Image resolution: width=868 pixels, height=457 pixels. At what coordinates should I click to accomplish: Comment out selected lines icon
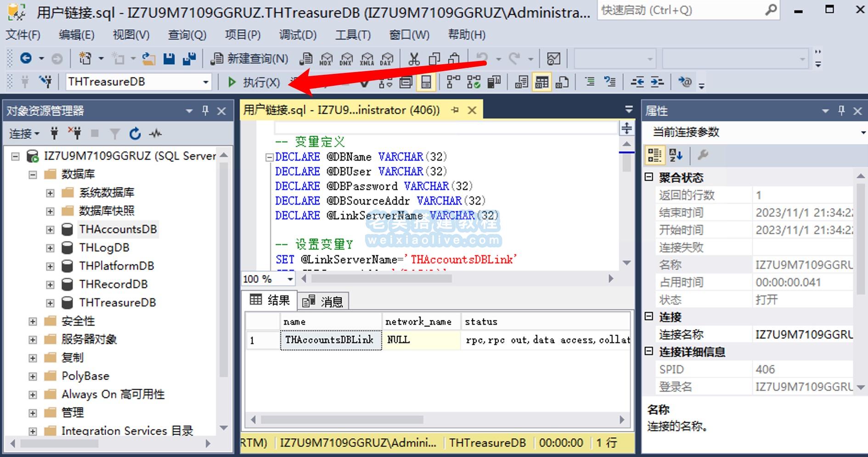point(591,82)
